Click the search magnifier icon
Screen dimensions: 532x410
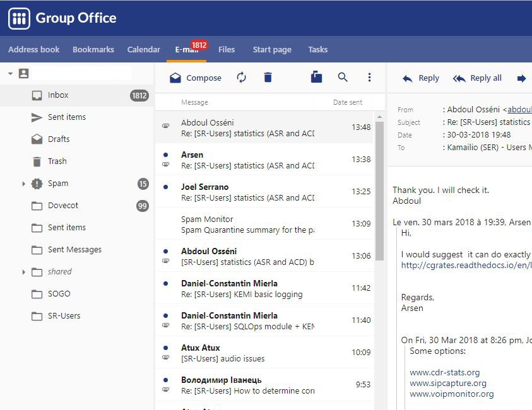(343, 78)
